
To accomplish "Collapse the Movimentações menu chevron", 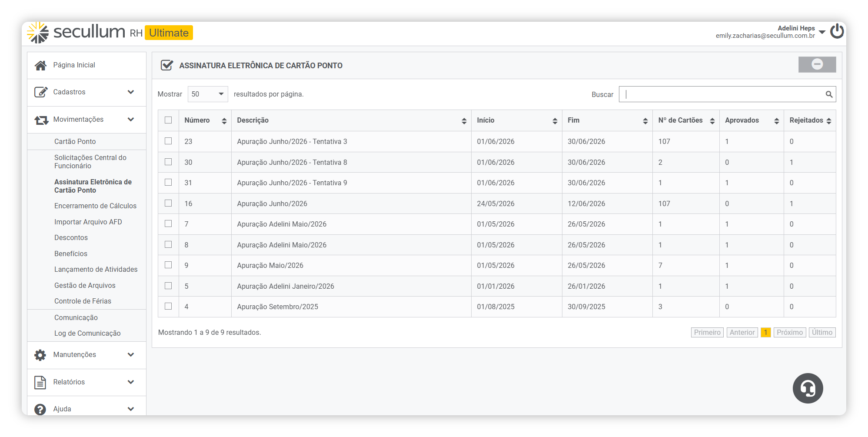I will point(131,120).
